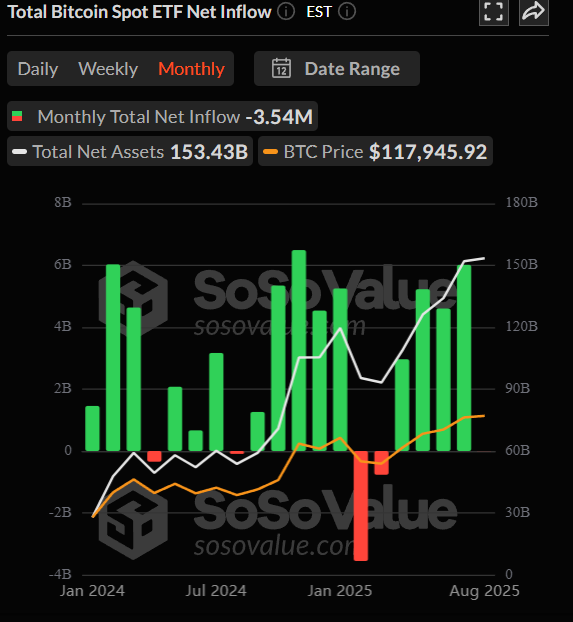Click the orange BTC Price swatch
Image resolution: width=573 pixels, height=622 pixels.
pos(270,152)
